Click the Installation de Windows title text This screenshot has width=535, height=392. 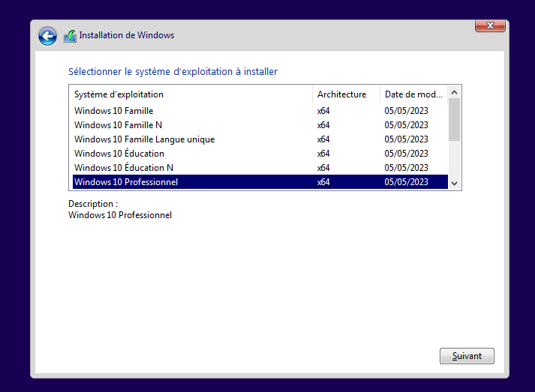point(126,35)
